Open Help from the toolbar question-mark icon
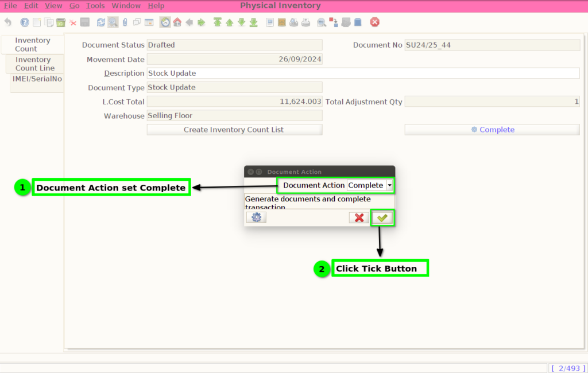 click(25, 22)
